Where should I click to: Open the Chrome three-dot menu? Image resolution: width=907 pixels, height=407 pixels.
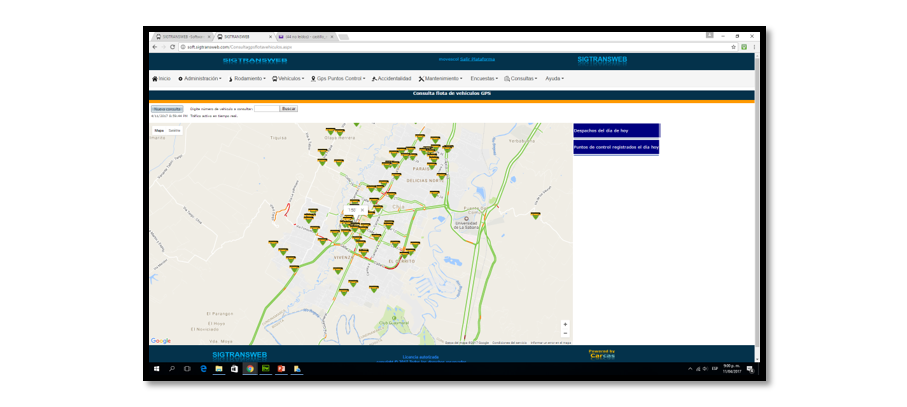click(x=753, y=47)
